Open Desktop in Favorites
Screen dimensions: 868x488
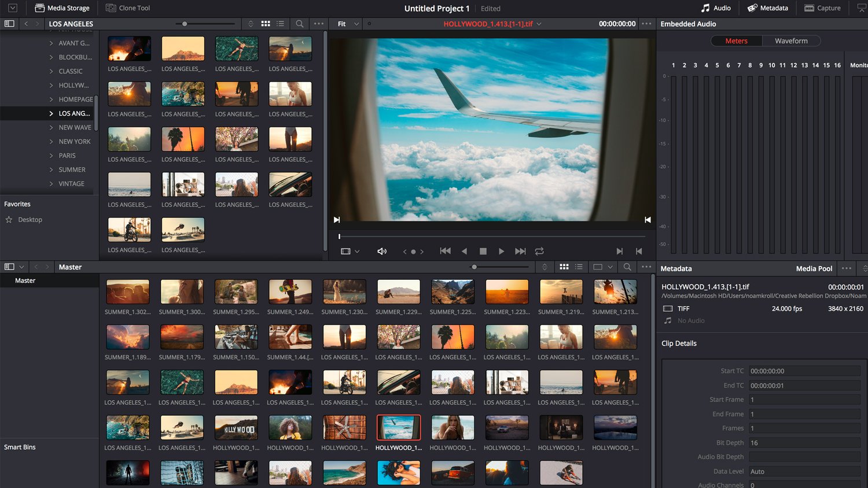[x=30, y=220]
